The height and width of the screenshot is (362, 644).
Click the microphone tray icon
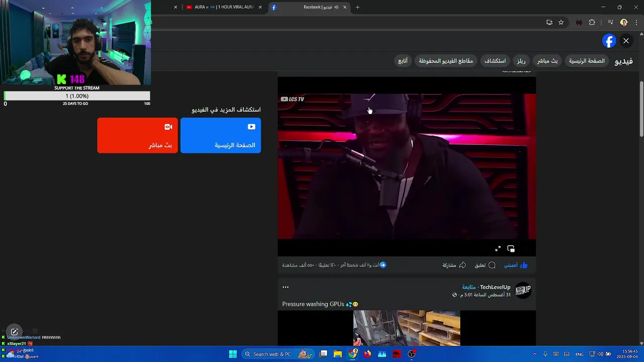click(x=545, y=354)
